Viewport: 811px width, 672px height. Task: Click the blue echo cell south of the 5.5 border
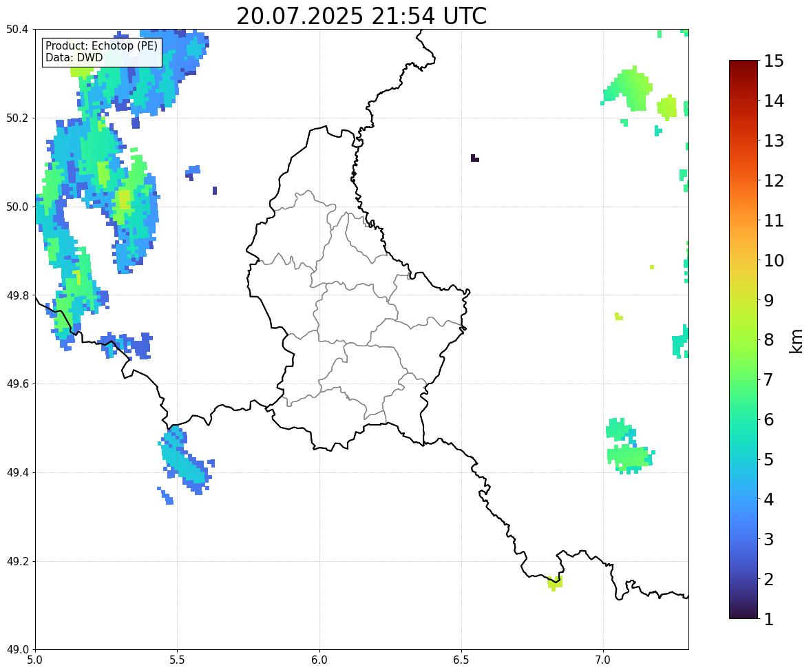click(185, 461)
